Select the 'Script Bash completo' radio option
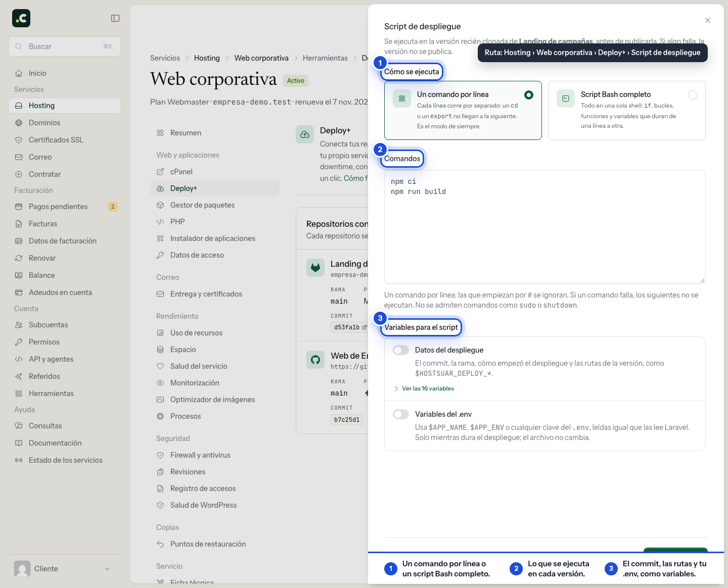The image size is (728, 588). click(693, 95)
